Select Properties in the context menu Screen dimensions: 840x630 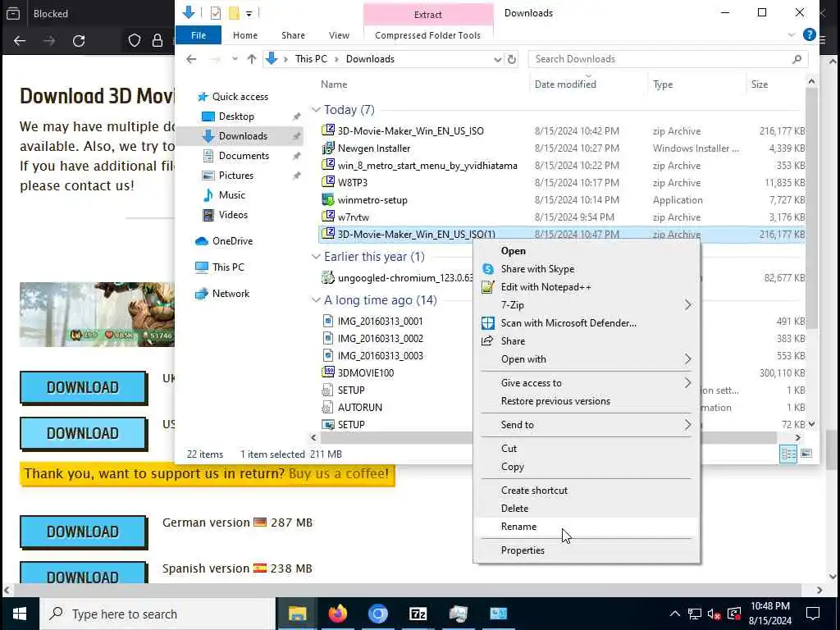pos(523,550)
